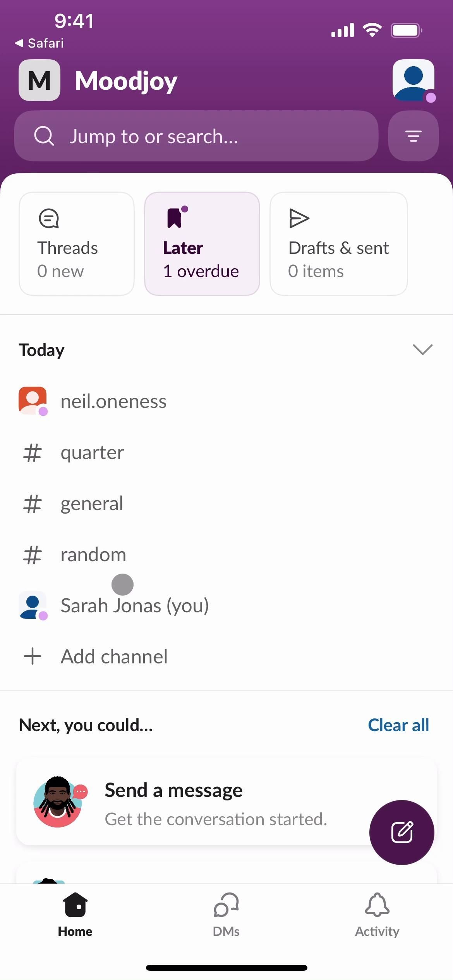Open the Activity tab

click(377, 915)
